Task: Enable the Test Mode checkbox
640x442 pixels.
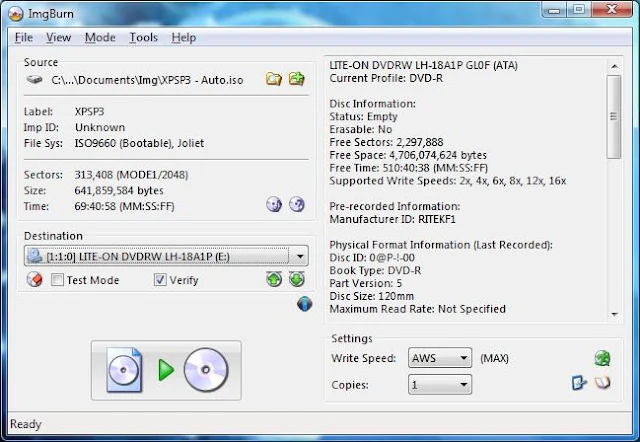Action: click(x=58, y=281)
